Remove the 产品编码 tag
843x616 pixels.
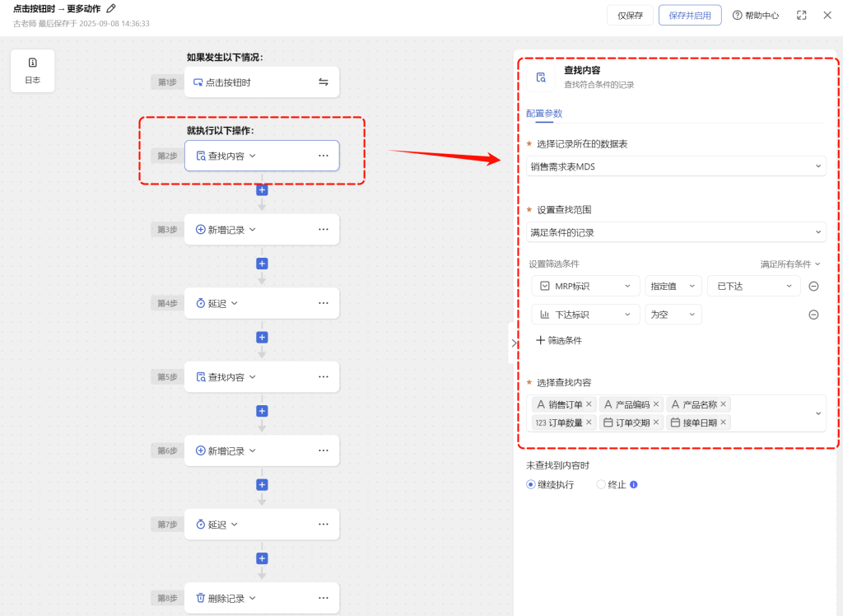(656, 404)
